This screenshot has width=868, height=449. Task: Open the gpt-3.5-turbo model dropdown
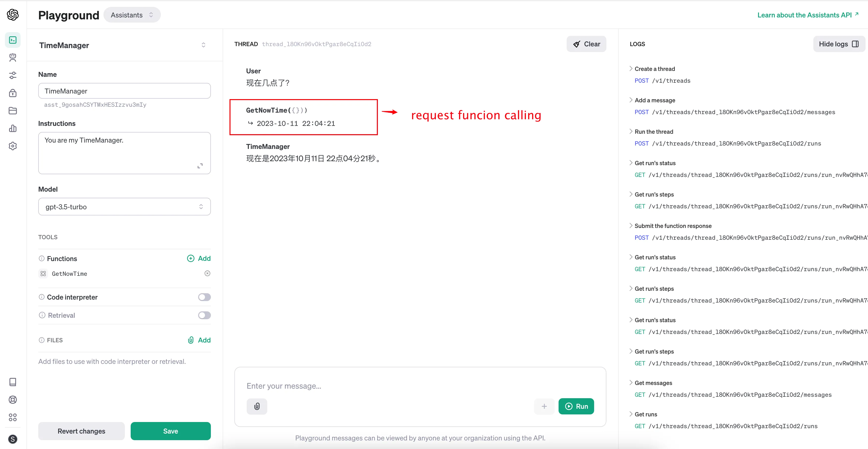pyautogui.click(x=124, y=207)
